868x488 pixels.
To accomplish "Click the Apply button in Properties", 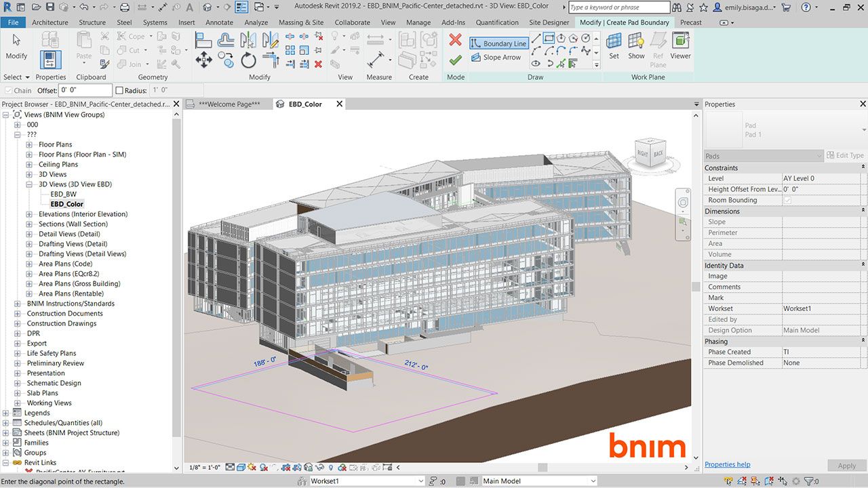I will click(847, 466).
